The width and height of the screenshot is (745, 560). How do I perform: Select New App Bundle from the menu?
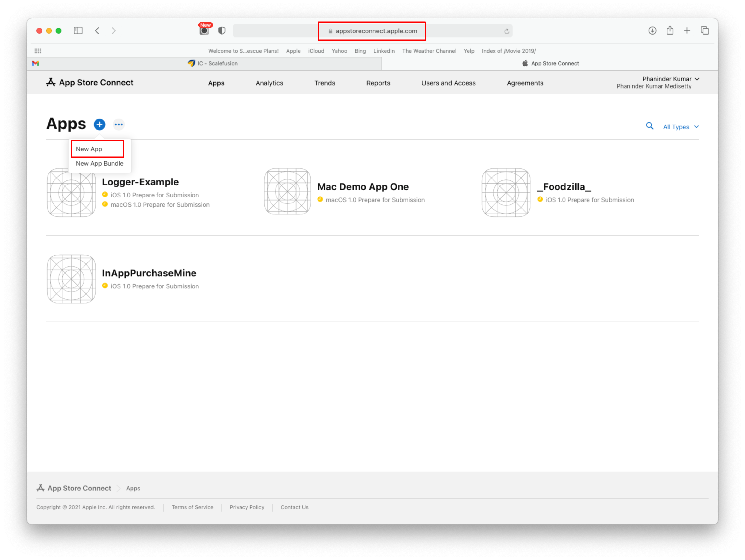pyautogui.click(x=100, y=163)
